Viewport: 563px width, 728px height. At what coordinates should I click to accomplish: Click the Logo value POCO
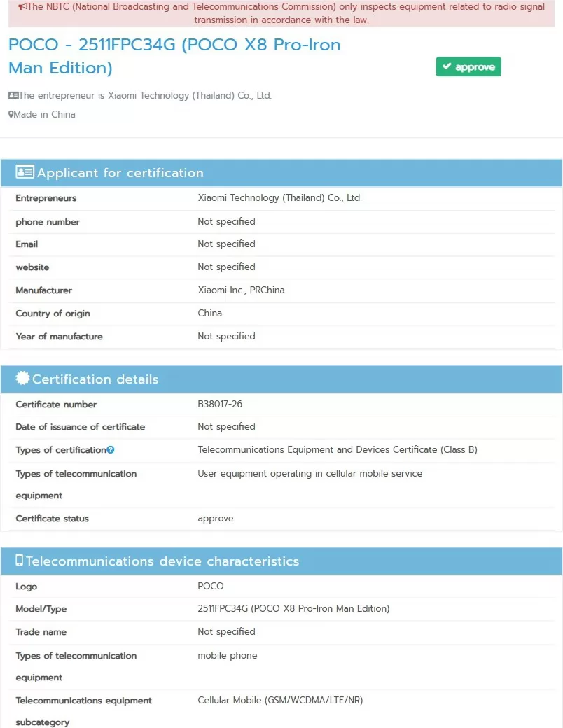[211, 586]
